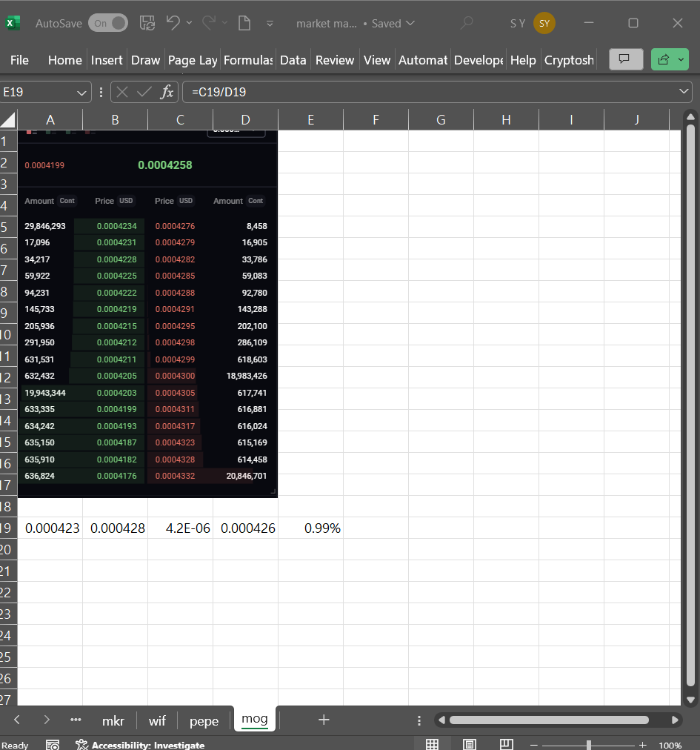
Task: Click the Enter checkmark formula button
Action: [144, 92]
